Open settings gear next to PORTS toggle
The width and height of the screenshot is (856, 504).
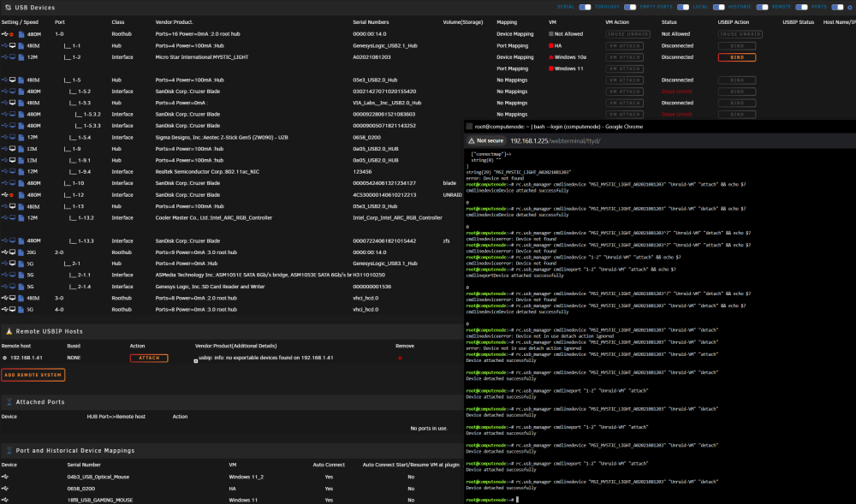(850, 8)
